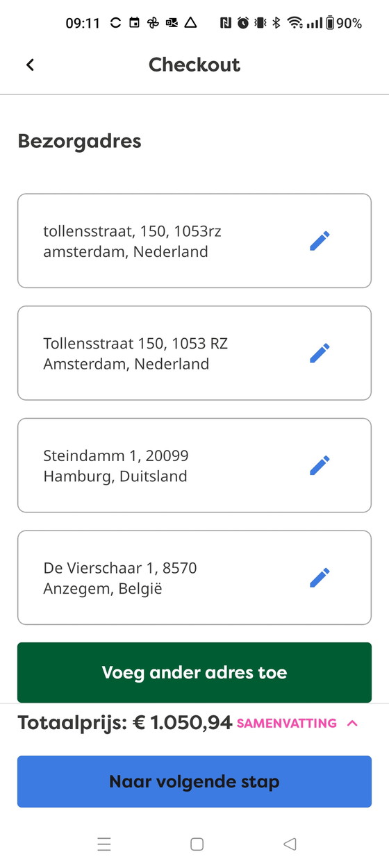Continue with Naar volgende stap
This screenshot has height=868, width=389.
coord(194,782)
